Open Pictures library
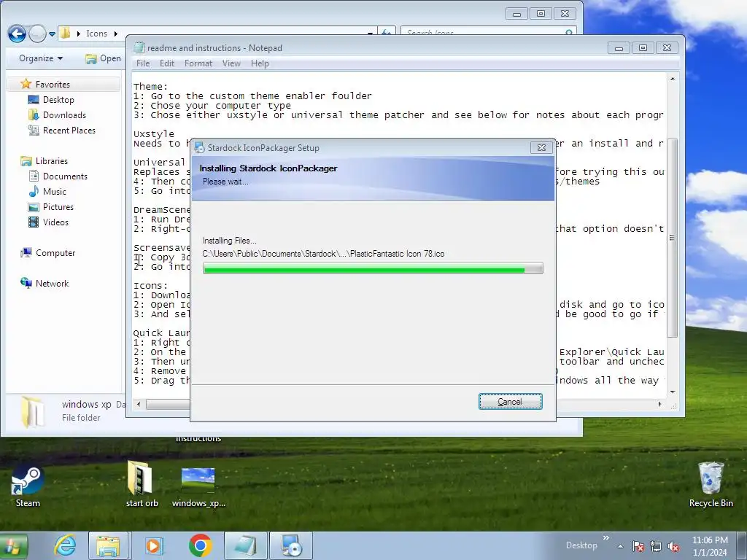 (58, 206)
